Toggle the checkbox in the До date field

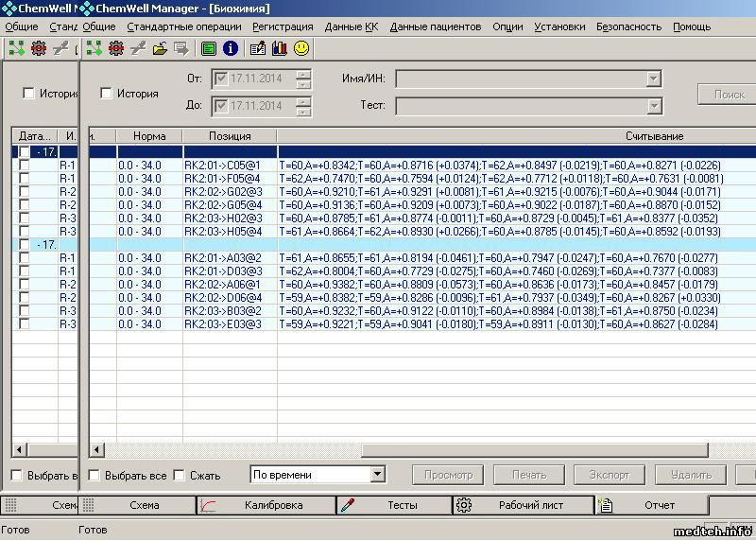click(221, 106)
